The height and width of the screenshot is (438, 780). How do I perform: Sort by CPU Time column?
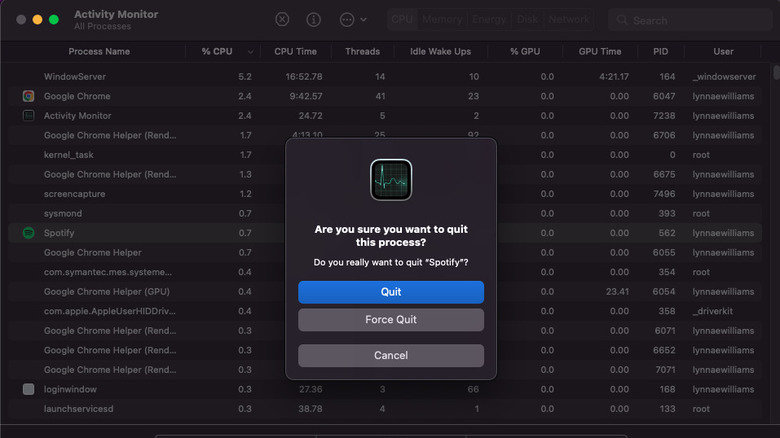tap(295, 51)
